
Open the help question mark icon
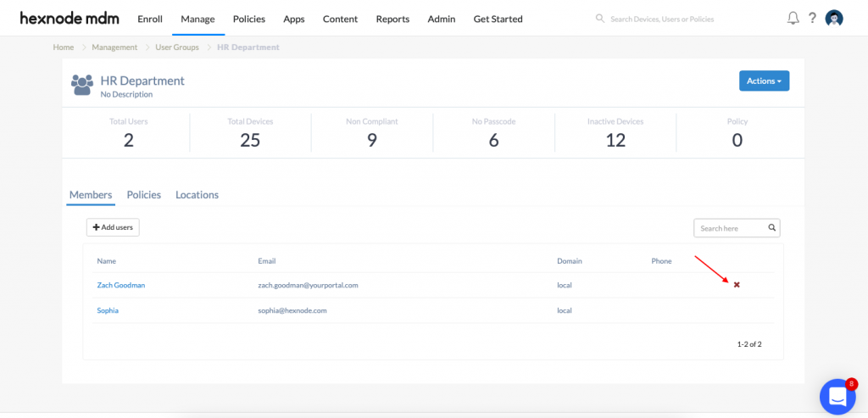[x=812, y=19]
